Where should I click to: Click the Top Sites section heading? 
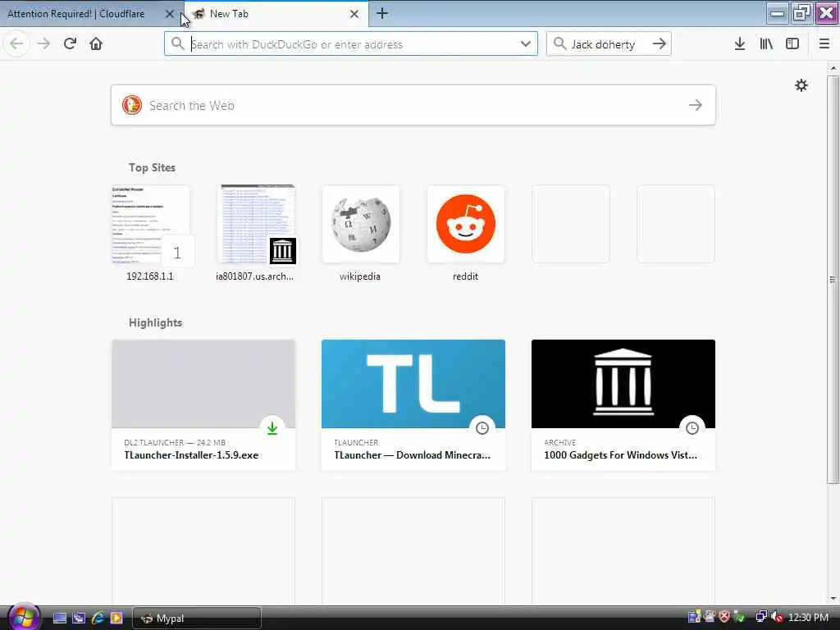(x=152, y=167)
